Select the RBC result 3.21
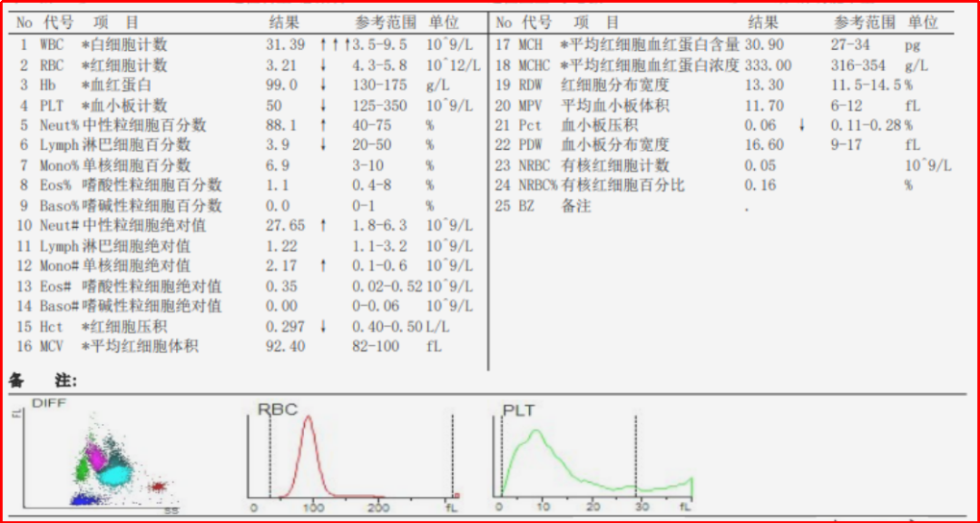 [282, 65]
